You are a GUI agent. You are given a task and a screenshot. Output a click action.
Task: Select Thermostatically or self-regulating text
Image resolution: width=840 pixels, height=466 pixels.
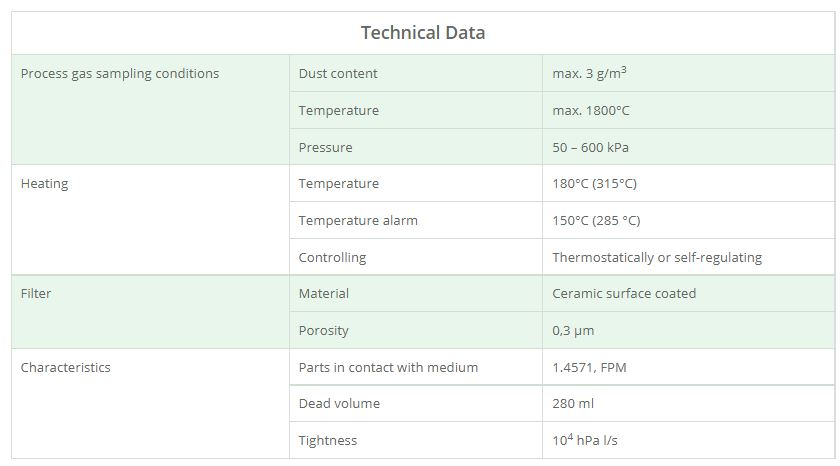click(x=657, y=258)
